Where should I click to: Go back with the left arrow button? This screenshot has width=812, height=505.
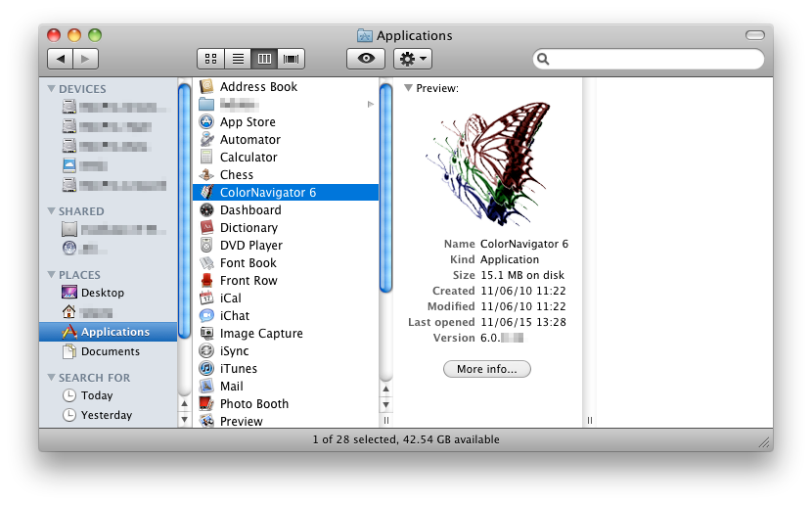click(x=60, y=59)
